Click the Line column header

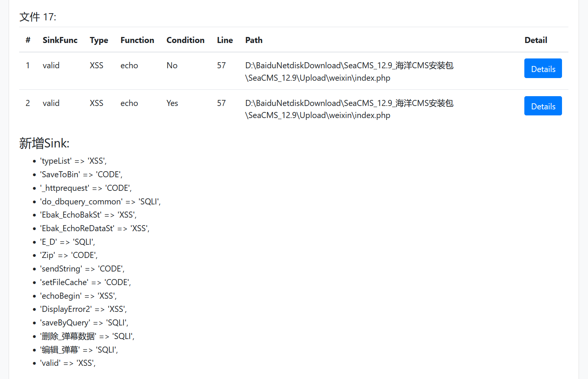pos(225,40)
